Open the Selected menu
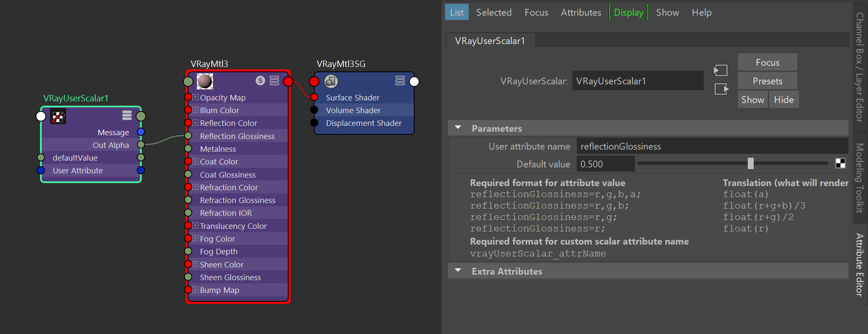868x334 pixels. click(x=494, y=12)
